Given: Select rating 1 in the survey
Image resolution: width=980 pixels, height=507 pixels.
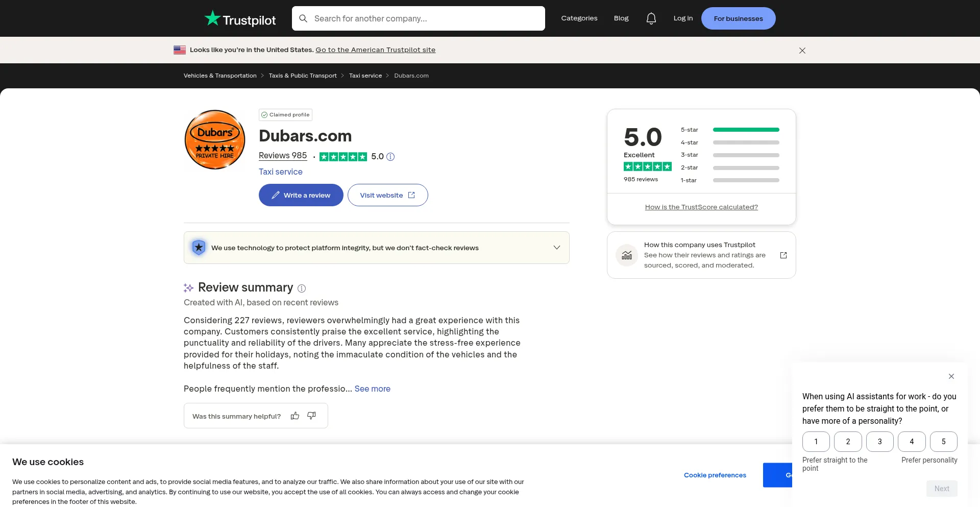Looking at the screenshot, I should 816,442.
